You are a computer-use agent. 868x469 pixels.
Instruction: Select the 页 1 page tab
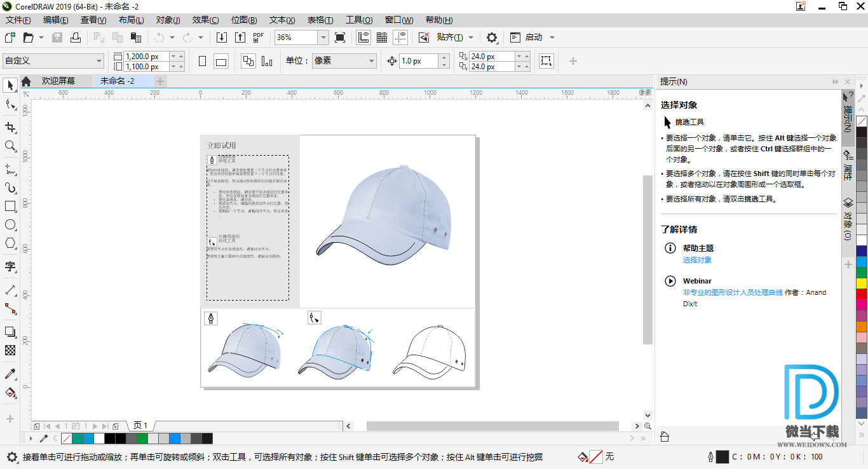tap(140, 426)
